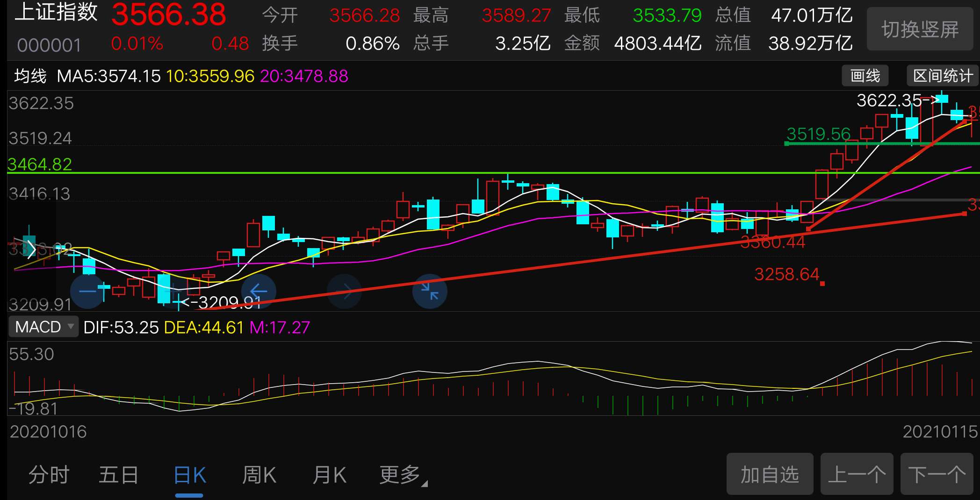Tap the MA5:3574.15 moving average label
Screen dimensions: 980x500
coord(108,76)
